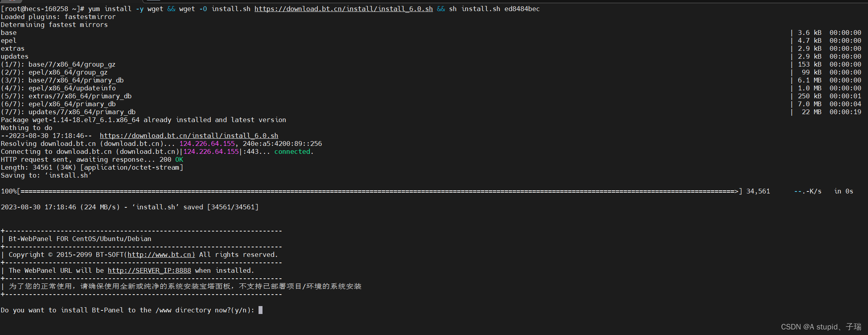
Task: Click '(5/7): extras/7/x86_64/primary_db' line
Action: click(x=66, y=96)
